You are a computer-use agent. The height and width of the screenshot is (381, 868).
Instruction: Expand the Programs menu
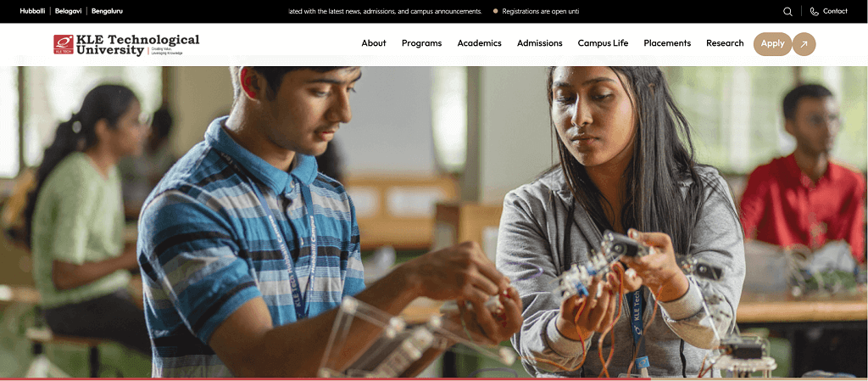coord(422,43)
